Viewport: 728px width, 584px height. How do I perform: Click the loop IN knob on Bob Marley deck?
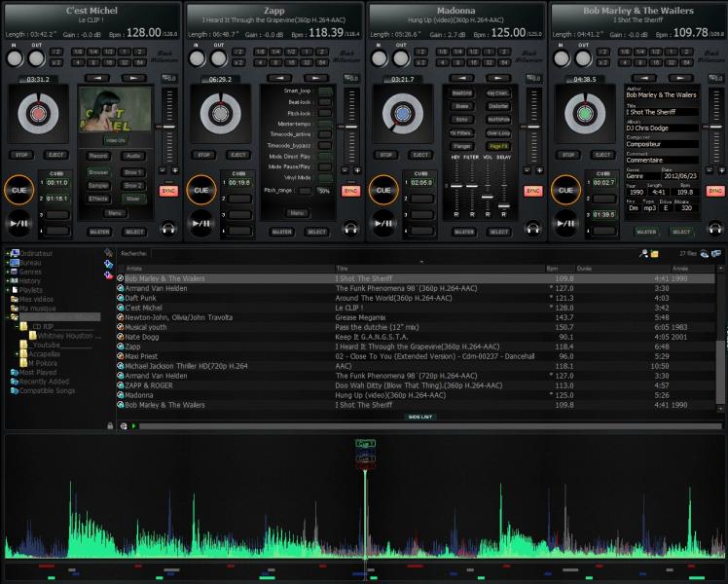pos(562,59)
